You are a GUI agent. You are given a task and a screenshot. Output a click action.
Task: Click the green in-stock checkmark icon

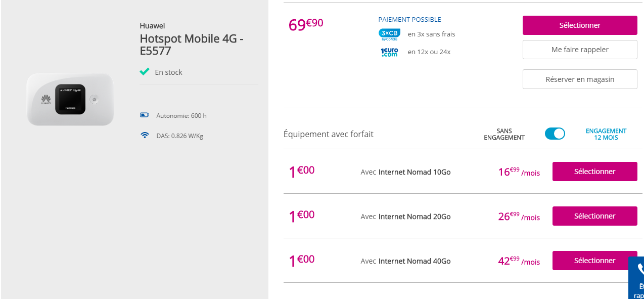[x=145, y=72]
